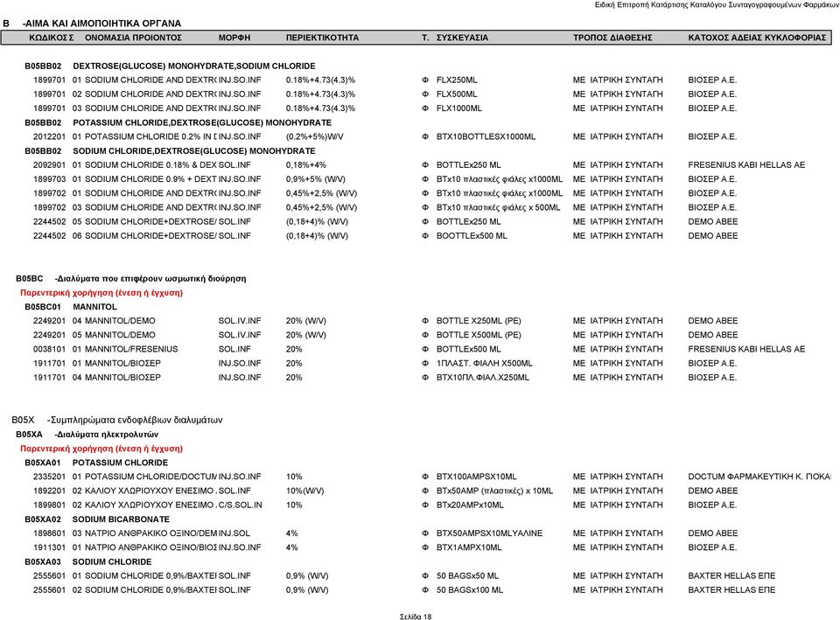The height and width of the screenshot is (620, 840).
Task: Click red 'Παρεντερική χορήγηση' text above MANNITOL
Action: pyautogui.click(x=101, y=293)
